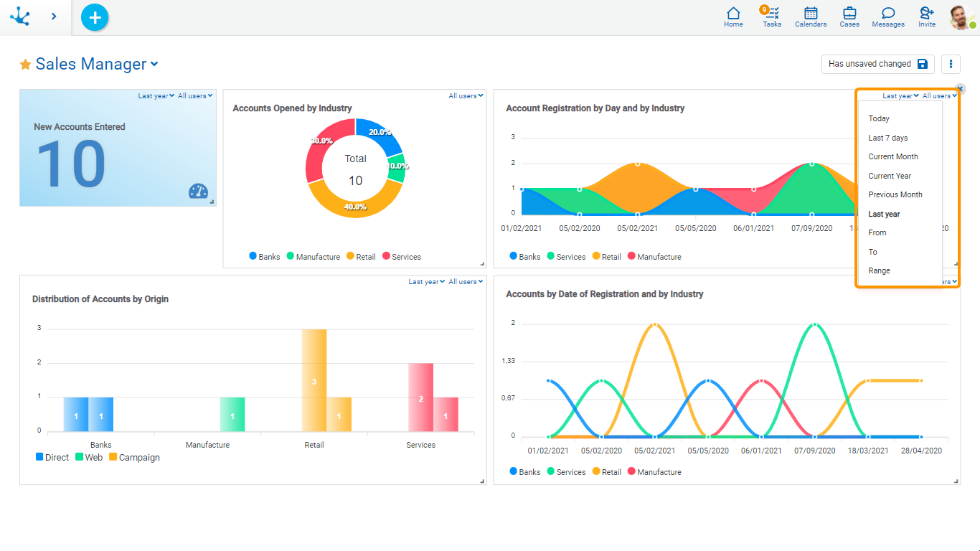Viewport: 980px width, 551px height.
Task: Open Last year filter on Distribution of Accounts
Action: [x=426, y=282]
